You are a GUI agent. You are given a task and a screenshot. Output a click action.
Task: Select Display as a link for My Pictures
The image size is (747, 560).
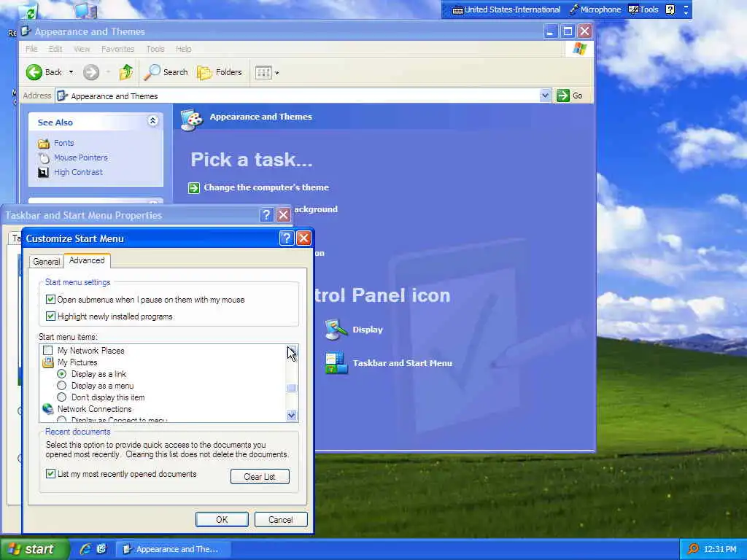coord(61,374)
